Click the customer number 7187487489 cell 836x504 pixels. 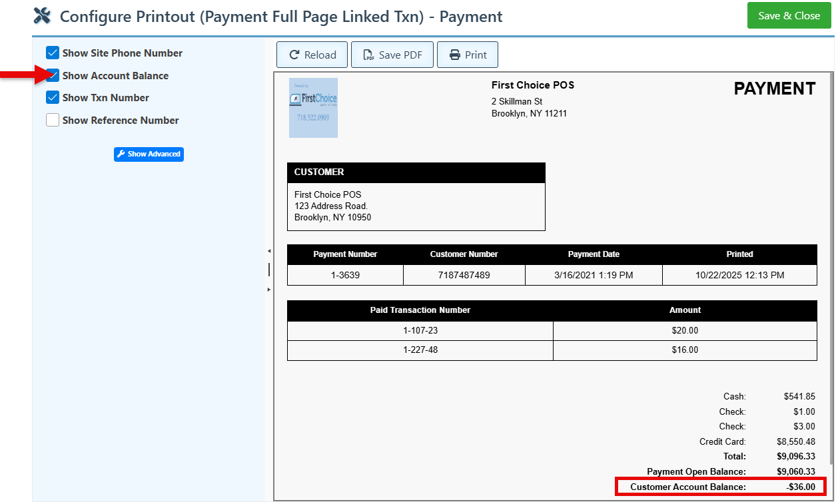point(464,275)
